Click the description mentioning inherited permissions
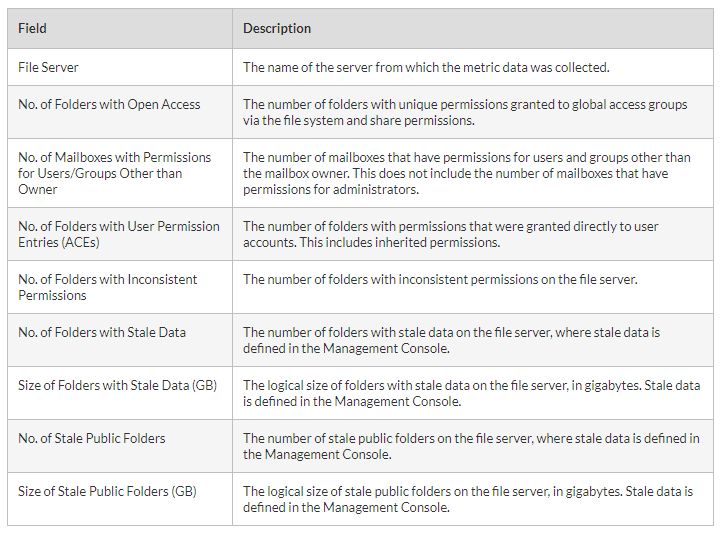This screenshot has height=533, width=722. pos(450,234)
